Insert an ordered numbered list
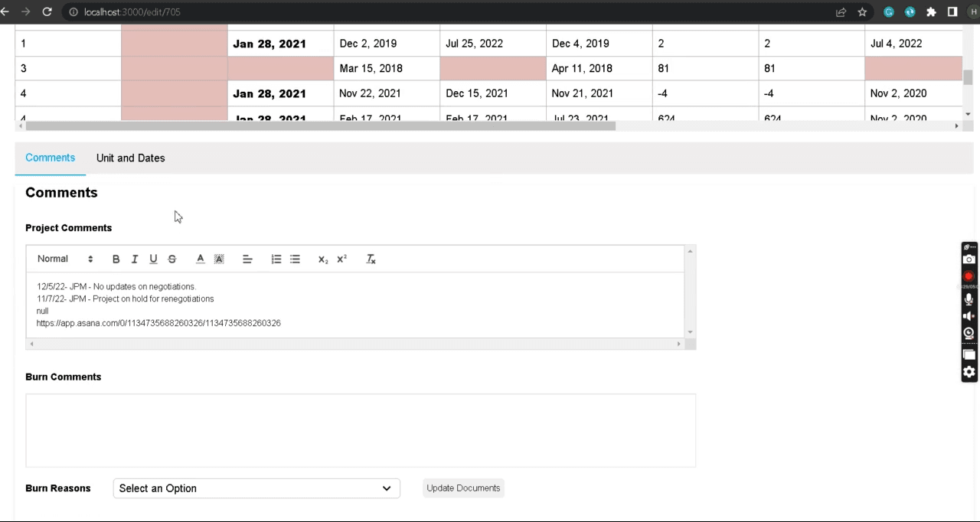 pyautogui.click(x=276, y=259)
